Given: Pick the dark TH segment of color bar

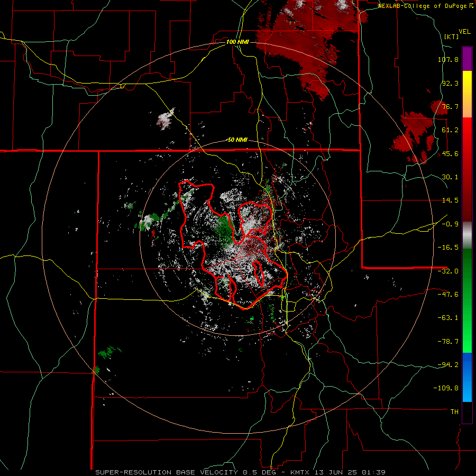Looking at the screenshot, I should (467, 412).
